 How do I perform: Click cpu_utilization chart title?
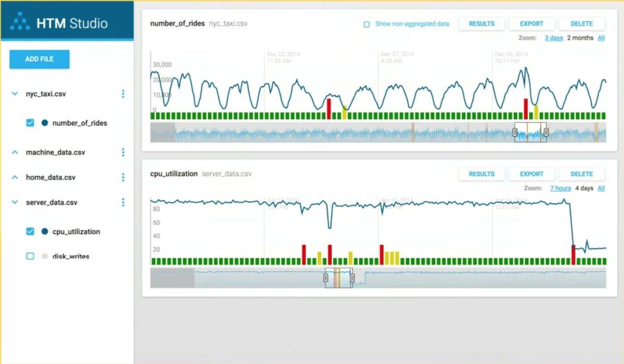pyautogui.click(x=174, y=174)
